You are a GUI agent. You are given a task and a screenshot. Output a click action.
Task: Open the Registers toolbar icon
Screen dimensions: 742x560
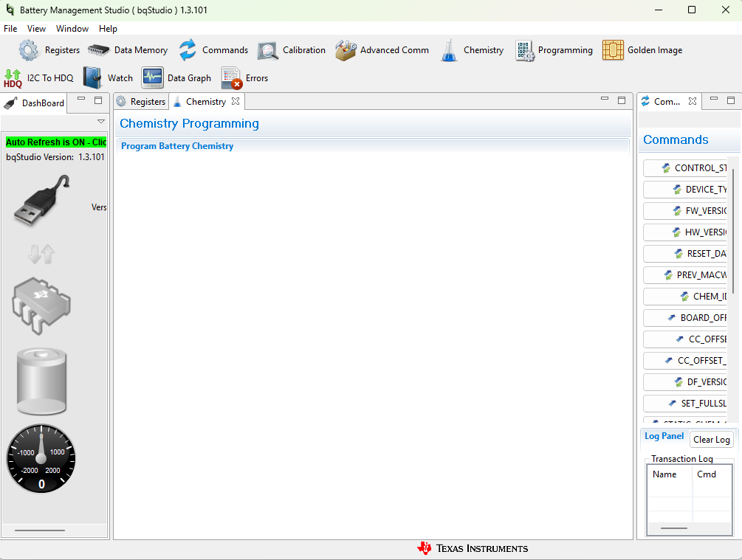[x=28, y=50]
